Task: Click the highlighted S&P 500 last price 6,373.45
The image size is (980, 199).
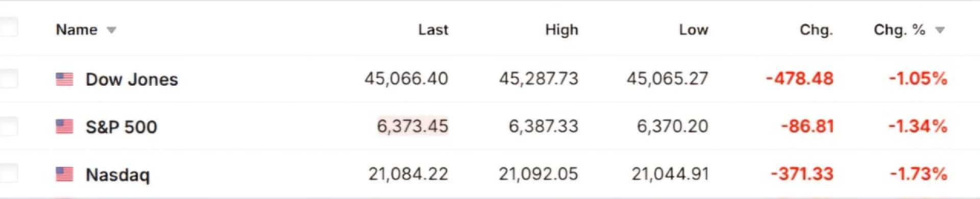Action: click(x=412, y=126)
